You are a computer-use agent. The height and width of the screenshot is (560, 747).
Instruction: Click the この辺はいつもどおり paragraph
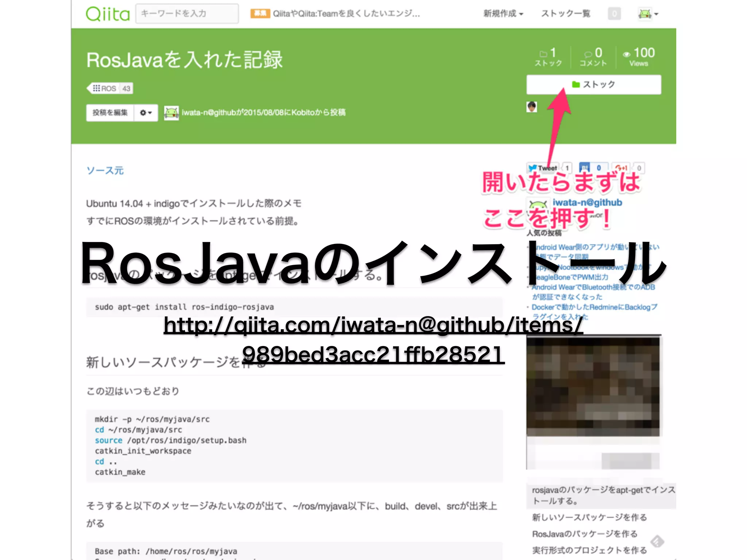click(x=133, y=391)
